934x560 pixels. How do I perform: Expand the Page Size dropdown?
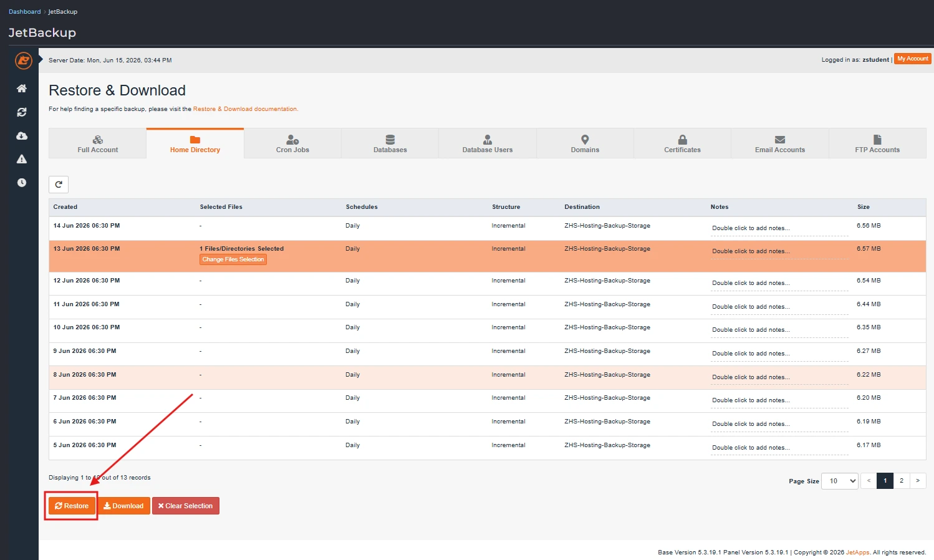(x=840, y=481)
